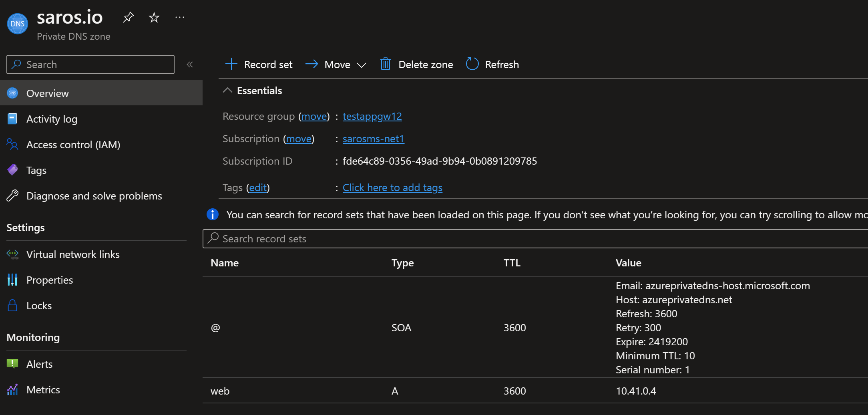Click the subscription ID fde64c89 value
Viewport: 868px width, 415px height.
440,161
